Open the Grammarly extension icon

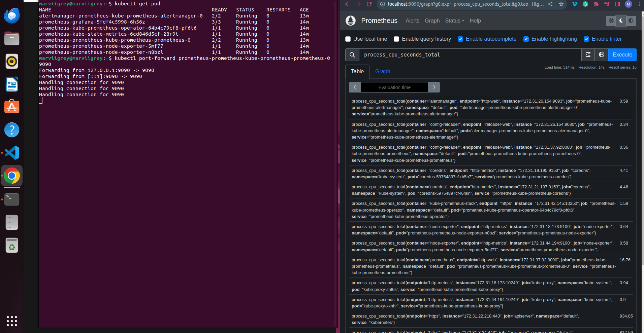(585, 4)
